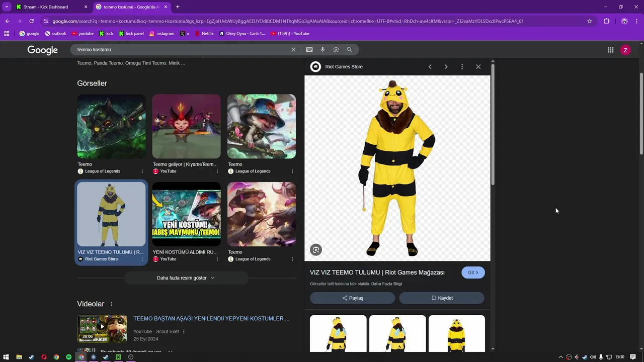Clear the search box with the X icon
Image resolution: width=644 pixels, height=362 pixels.
(293, 50)
